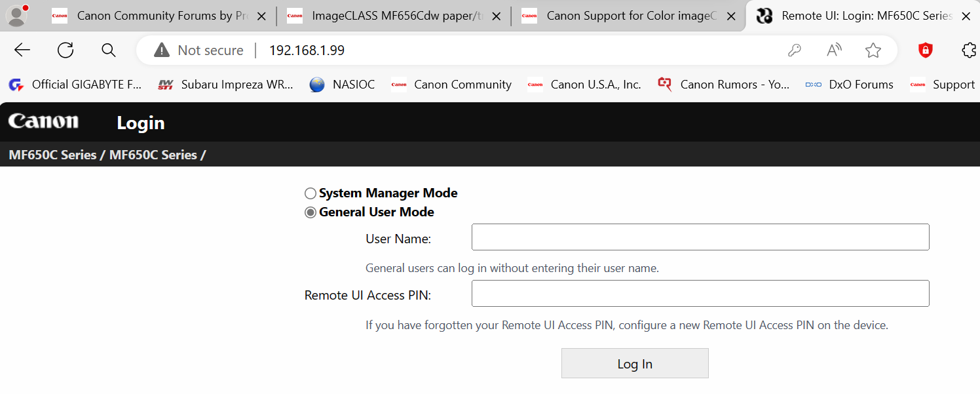The image size is (980, 394).
Task: Open the red shield extension icon
Action: 925,50
